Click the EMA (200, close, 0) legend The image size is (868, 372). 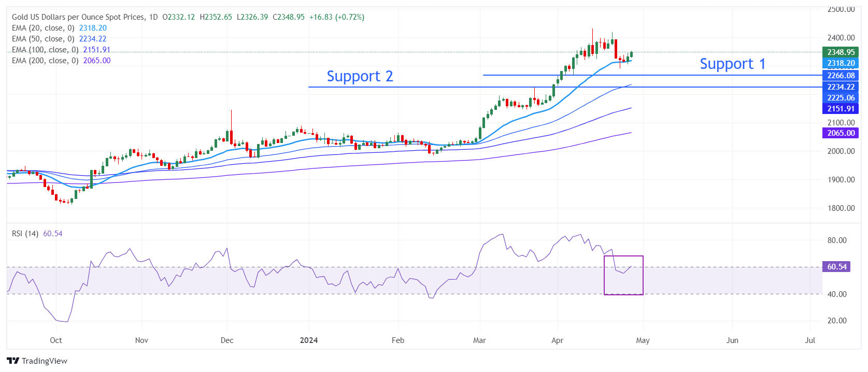(45, 61)
